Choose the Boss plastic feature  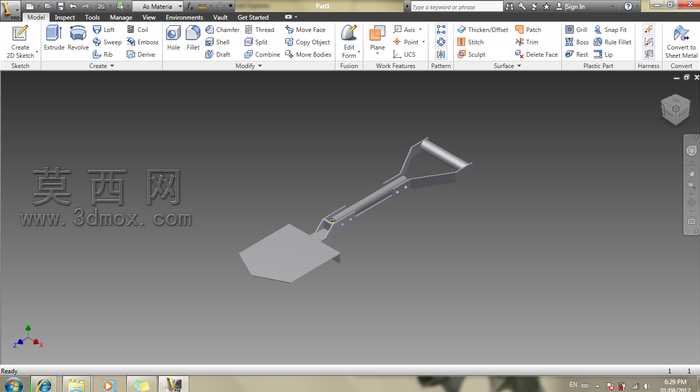coord(577,42)
